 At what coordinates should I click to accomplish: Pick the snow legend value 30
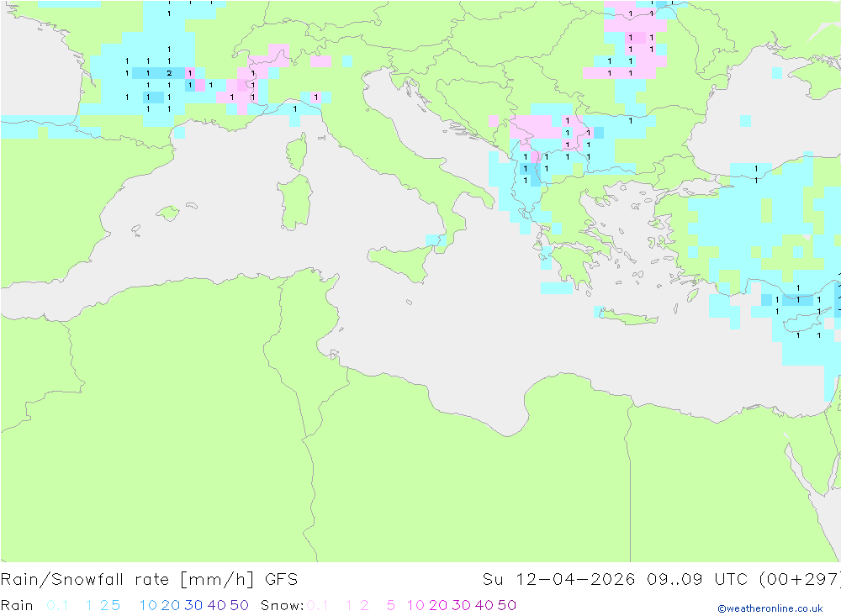(x=461, y=605)
